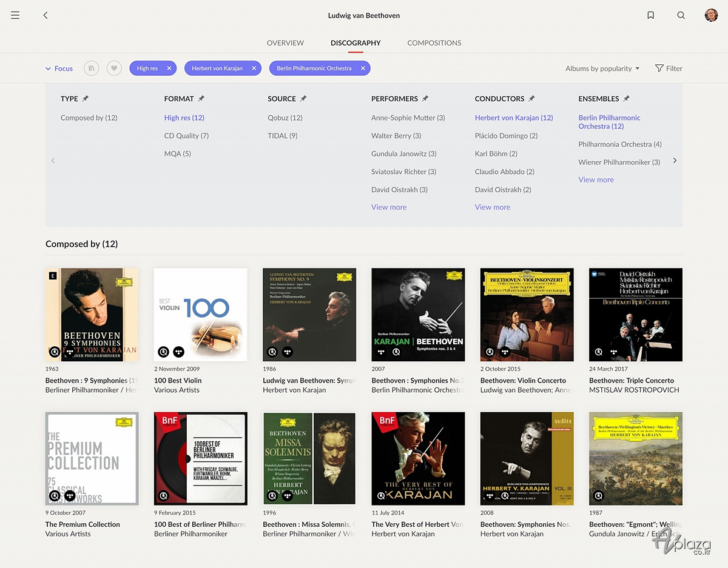Click Berliner Philharmoniker under 100 Best album
The image size is (728, 568).
191,534
